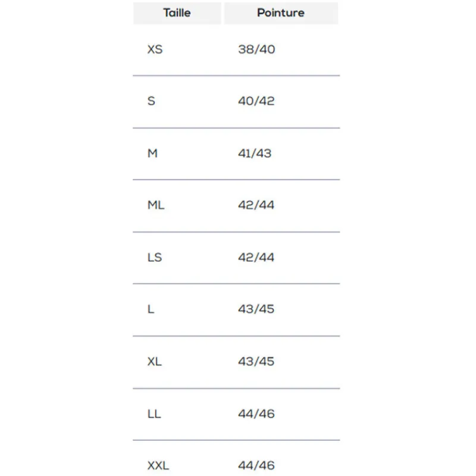Select the LS size cell

(x=155, y=258)
